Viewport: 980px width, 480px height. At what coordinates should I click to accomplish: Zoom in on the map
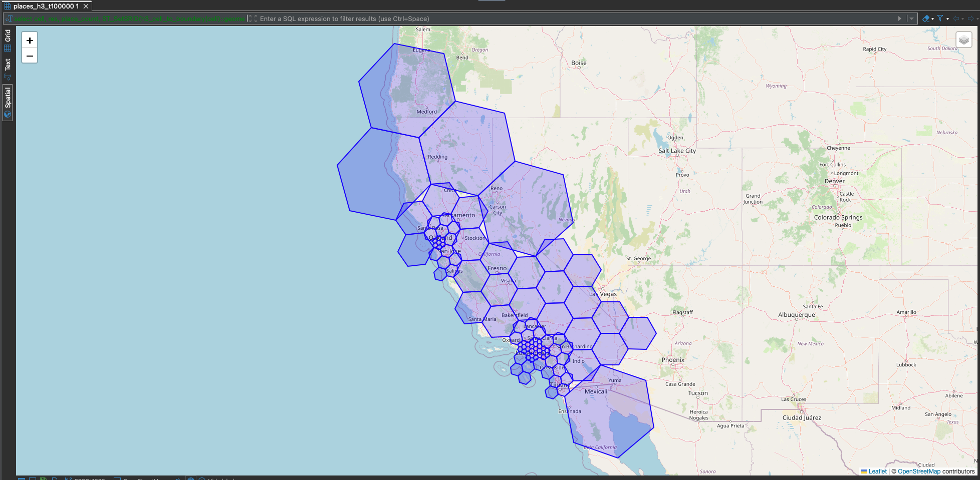point(30,41)
